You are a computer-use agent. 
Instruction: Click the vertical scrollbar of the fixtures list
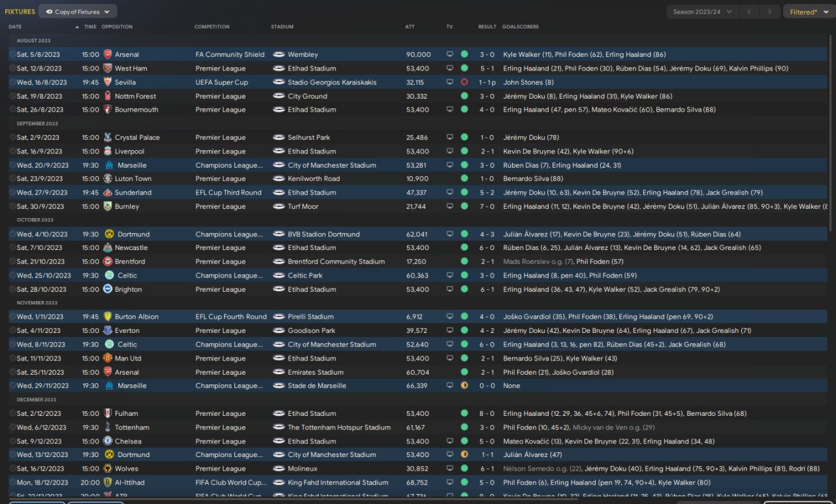[831, 134]
